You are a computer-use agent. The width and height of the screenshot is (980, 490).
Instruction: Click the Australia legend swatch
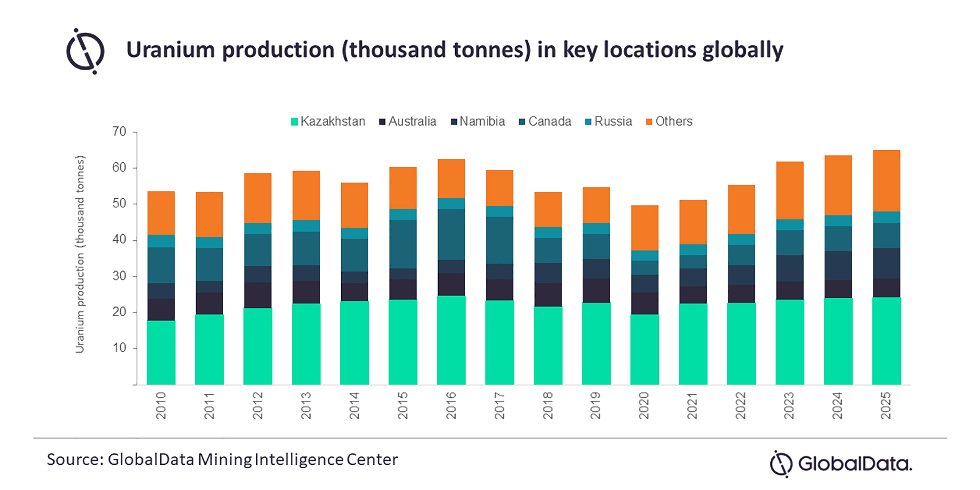[382, 122]
